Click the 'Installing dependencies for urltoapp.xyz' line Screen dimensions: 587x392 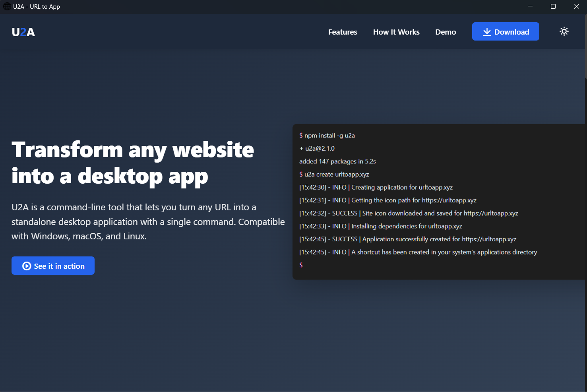coord(381,226)
